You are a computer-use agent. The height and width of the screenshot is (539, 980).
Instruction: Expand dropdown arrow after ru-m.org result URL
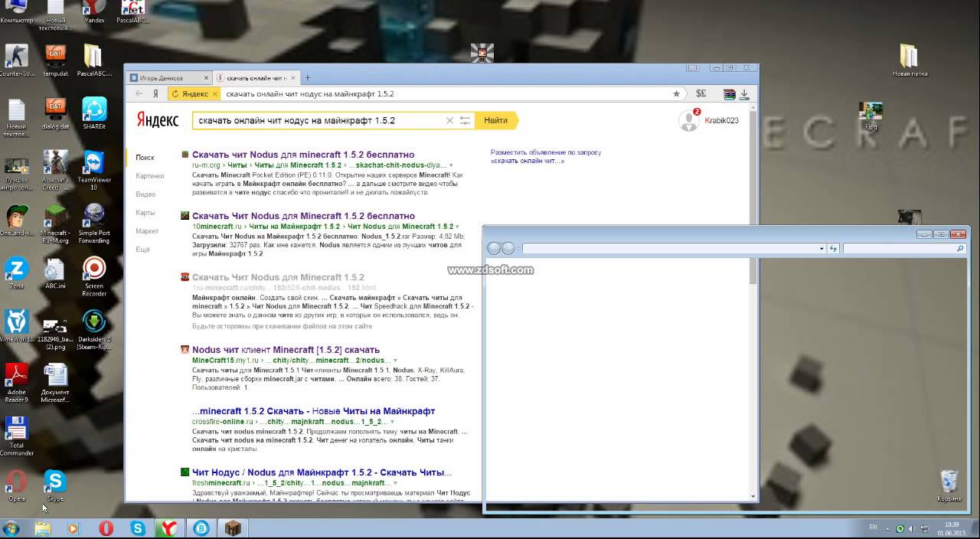pos(451,165)
